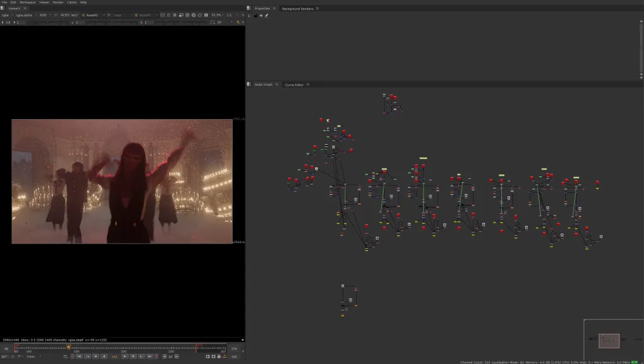644x364 pixels.
Task: Skip forward by 10 frames increment
Action: (x=176, y=356)
